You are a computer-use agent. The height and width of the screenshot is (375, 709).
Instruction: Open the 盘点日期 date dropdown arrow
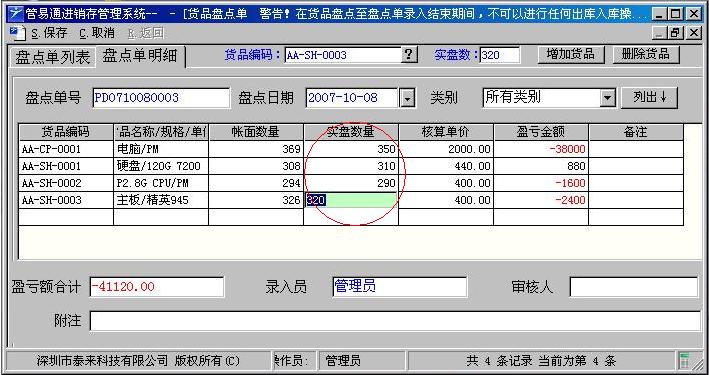(408, 98)
